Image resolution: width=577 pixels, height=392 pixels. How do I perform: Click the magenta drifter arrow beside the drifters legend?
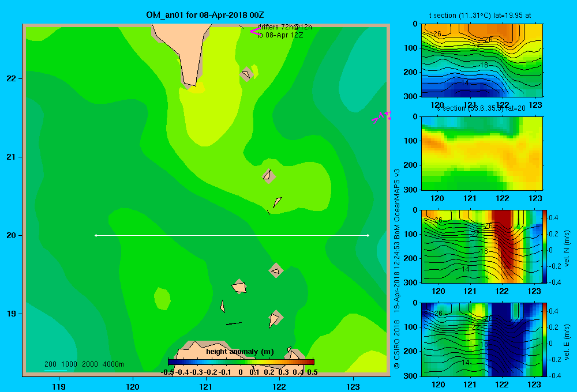256,32
